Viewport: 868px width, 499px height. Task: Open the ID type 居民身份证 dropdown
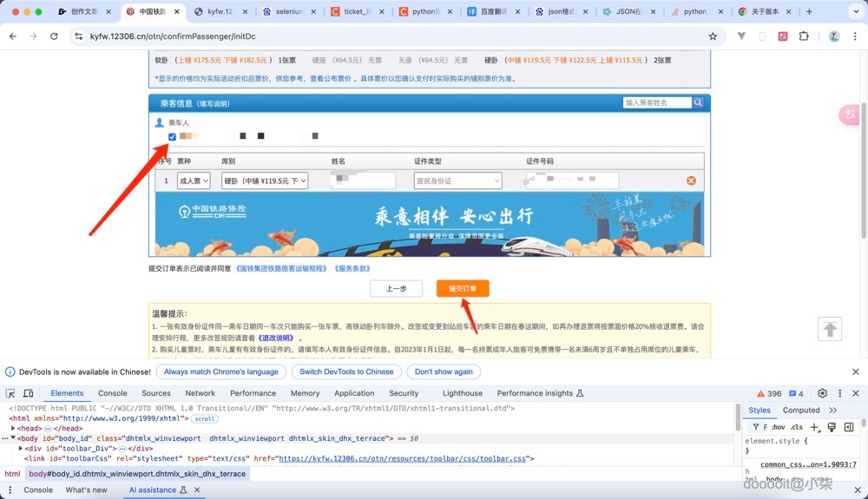457,181
